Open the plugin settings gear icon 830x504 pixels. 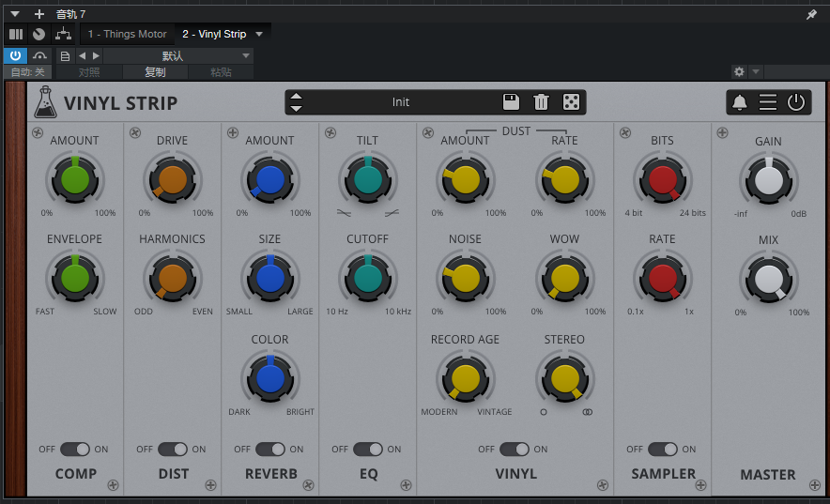pyautogui.click(x=739, y=71)
